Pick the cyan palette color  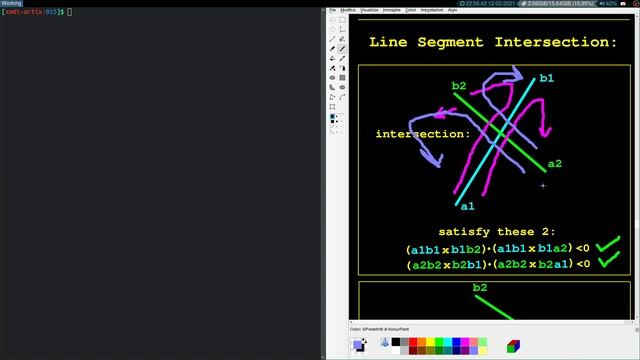[448, 342]
